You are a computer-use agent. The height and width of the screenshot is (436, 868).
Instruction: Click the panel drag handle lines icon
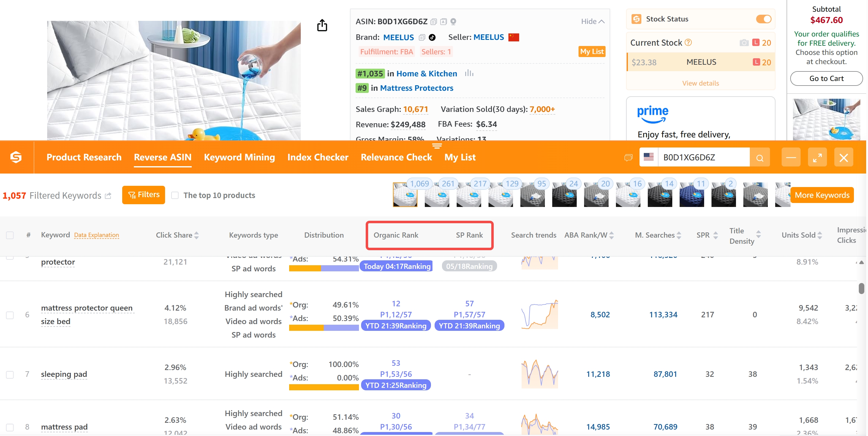pos(437,146)
